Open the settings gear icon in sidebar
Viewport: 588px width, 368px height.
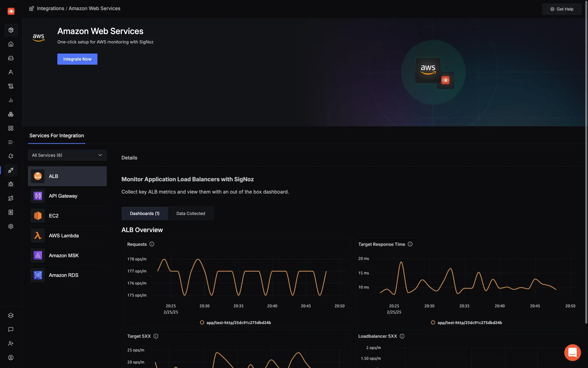pyautogui.click(x=11, y=227)
